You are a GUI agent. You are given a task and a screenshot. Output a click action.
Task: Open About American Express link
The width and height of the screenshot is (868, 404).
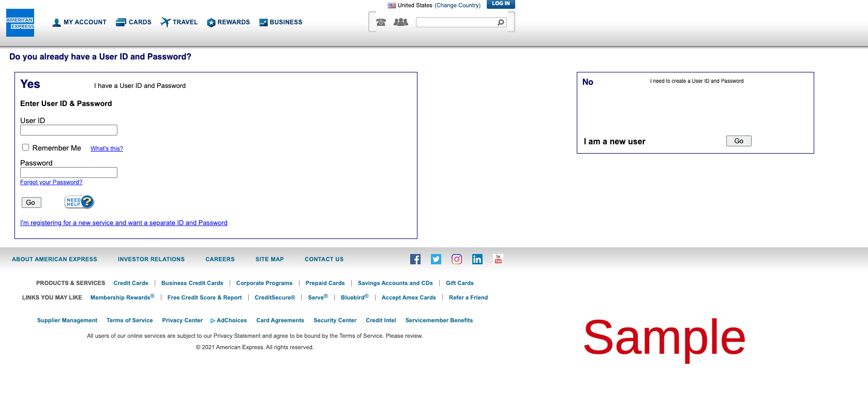[54, 259]
